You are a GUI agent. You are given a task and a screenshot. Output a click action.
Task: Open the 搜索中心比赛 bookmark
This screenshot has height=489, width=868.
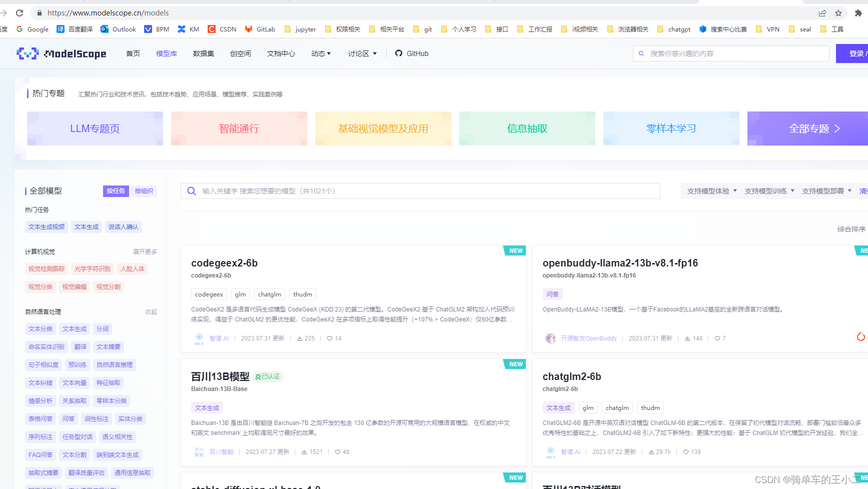(723, 29)
